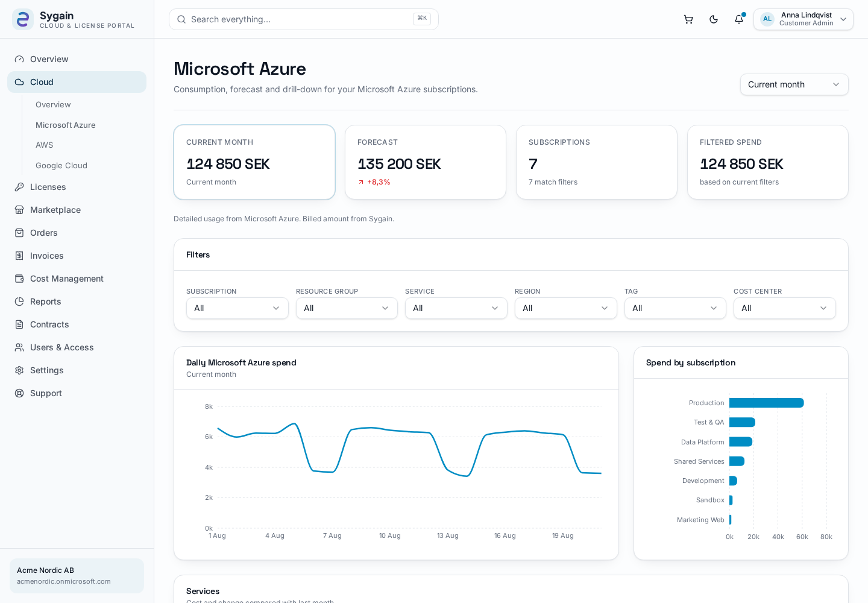Click the Production bar in subscription chart

click(766, 403)
